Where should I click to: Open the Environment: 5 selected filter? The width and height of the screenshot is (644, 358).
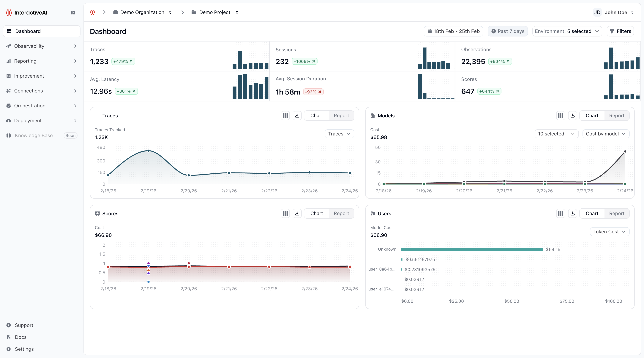567,31
